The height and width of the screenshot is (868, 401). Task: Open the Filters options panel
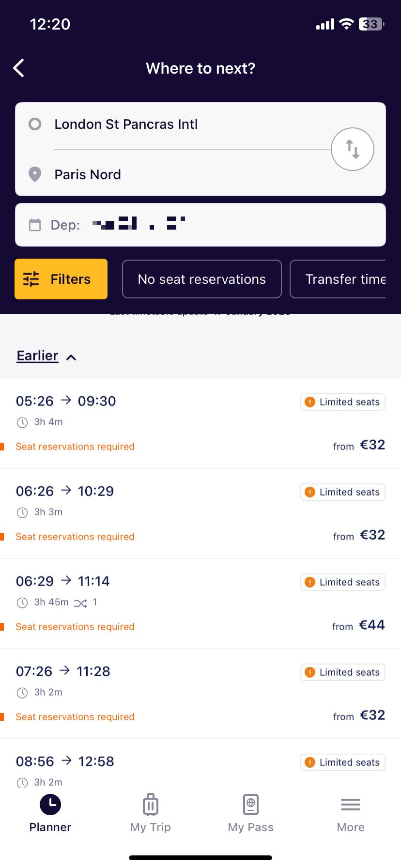(x=61, y=279)
